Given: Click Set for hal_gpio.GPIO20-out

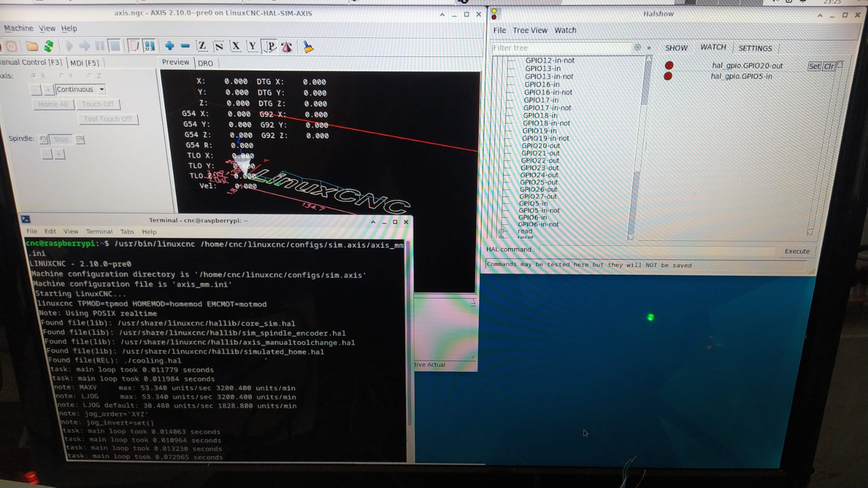Looking at the screenshot, I should point(814,66).
